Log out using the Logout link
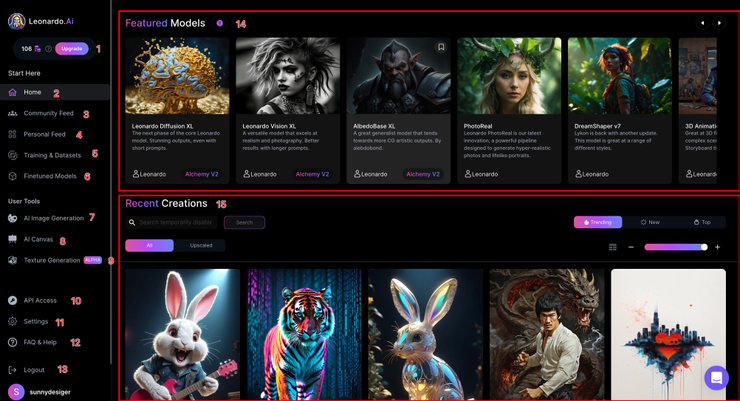Screen dimensions: 740x401 34,370
